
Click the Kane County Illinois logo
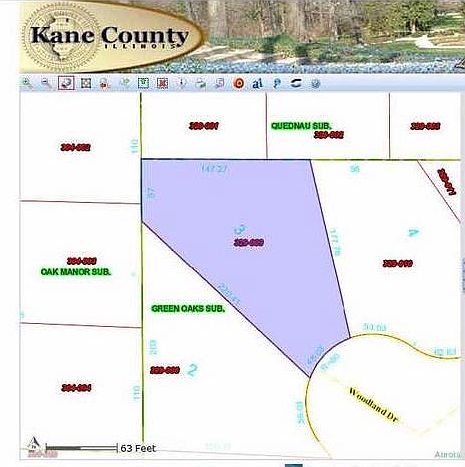click(111, 37)
